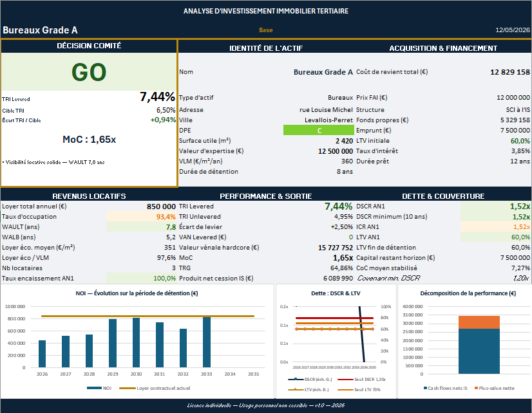The image size is (532, 413).
Task: Select the 12/05/2026 date cell
Action: [x=512, y=30]
